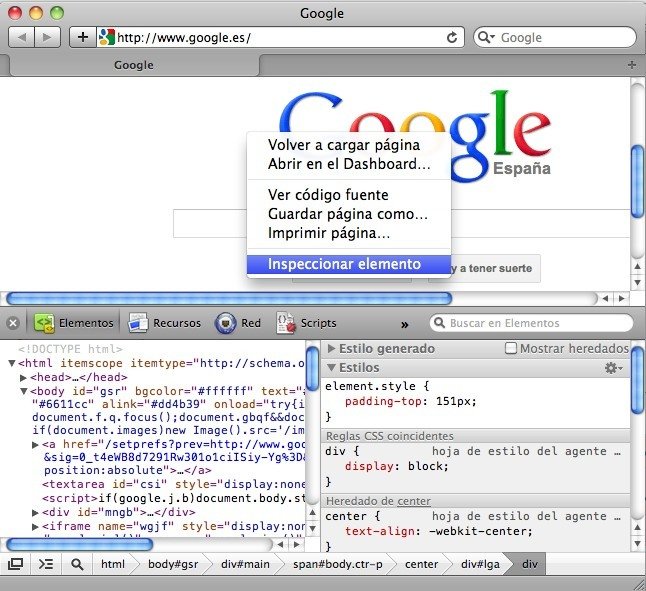Select html in the breadcrumb bar
646x591 pixels.
pyautogui.click(x=113, y=564)
